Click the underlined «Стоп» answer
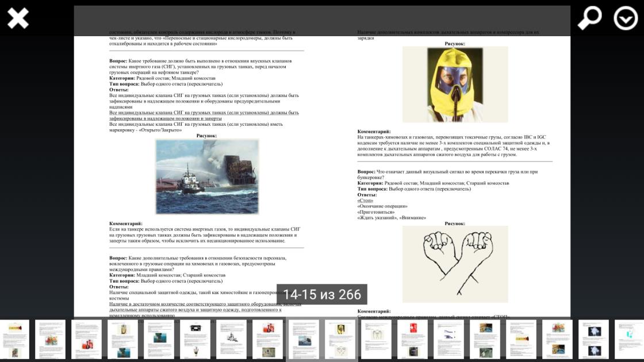This screenshot has width=644, height=362. point(365,201)
